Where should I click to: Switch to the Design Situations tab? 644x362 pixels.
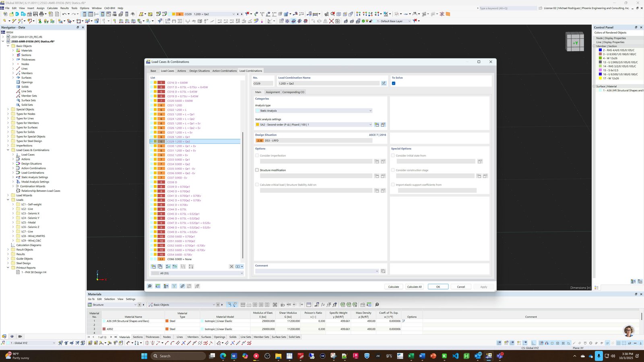[x=200, y=71]
